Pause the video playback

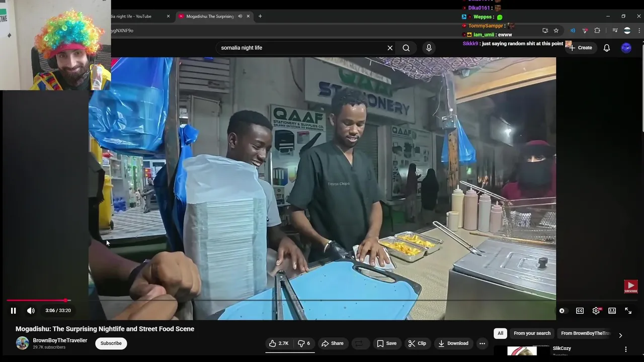[14, 311]
